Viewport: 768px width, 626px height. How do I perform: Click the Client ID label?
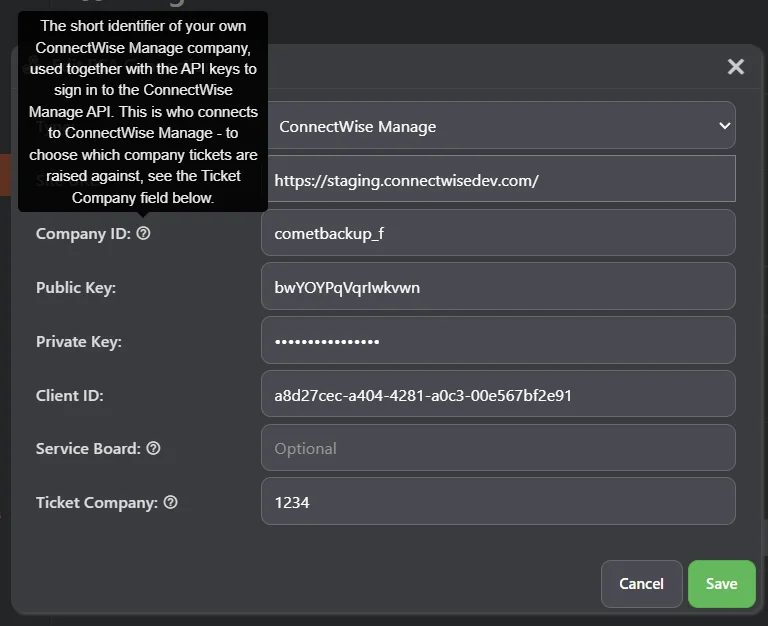[70, 395]
